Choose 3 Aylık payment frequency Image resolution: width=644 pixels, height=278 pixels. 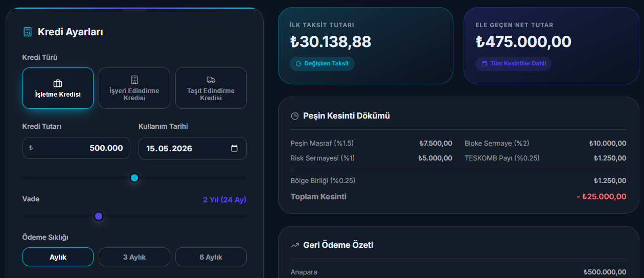[x=134, y=257]
